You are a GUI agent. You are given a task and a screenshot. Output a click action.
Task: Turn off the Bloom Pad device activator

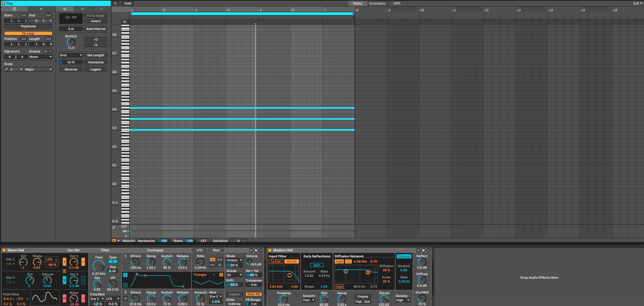point(4,250)
